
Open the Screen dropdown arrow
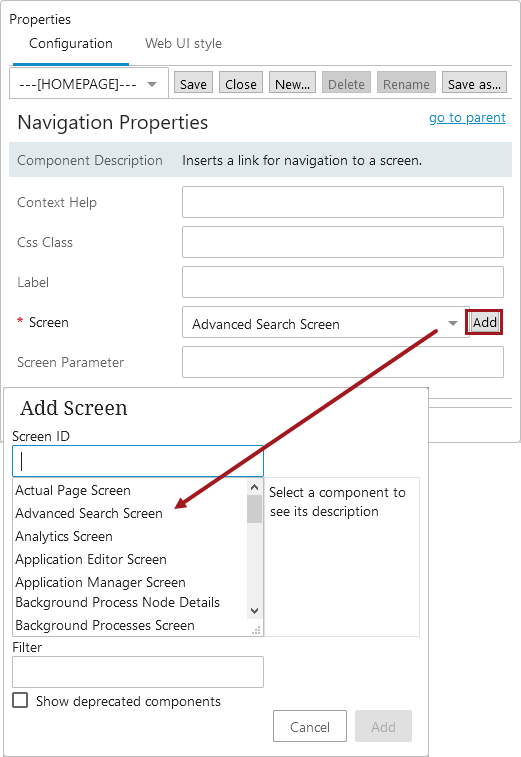452,323
